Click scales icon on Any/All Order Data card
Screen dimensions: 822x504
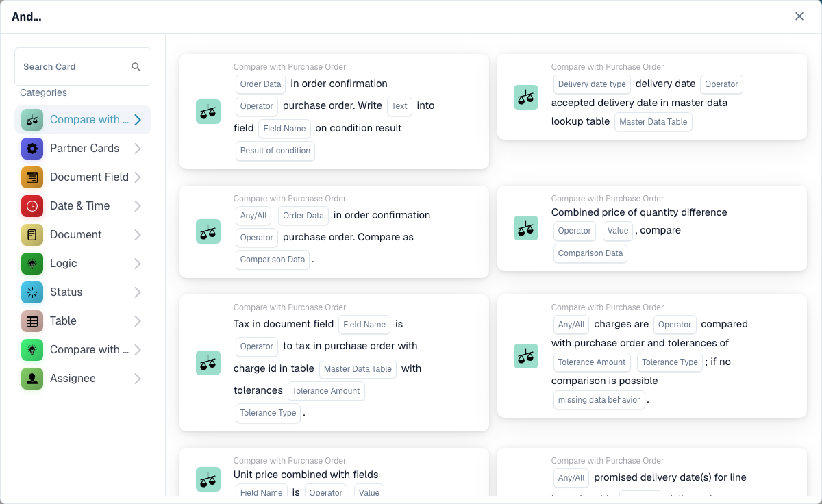pos(208,231)
